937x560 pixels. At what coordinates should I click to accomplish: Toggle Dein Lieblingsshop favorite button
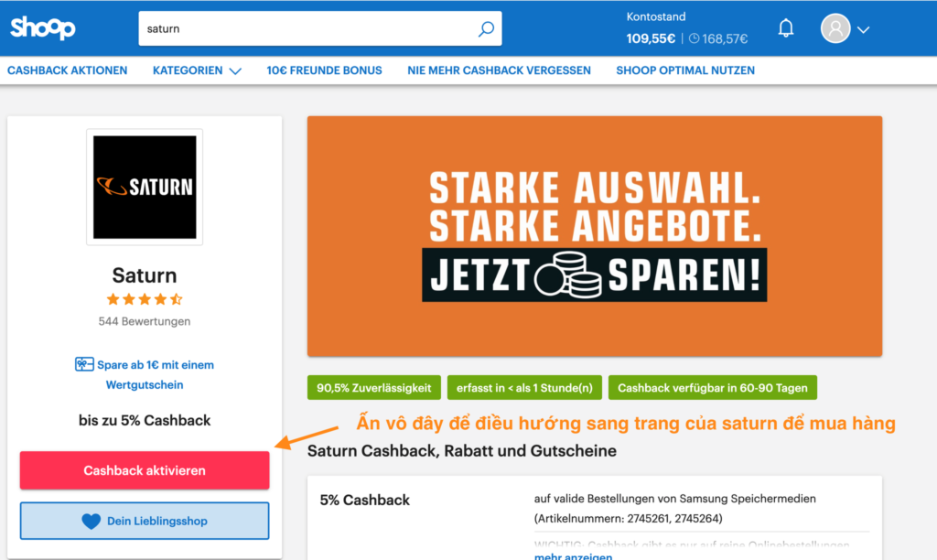(x=145, y=521)
